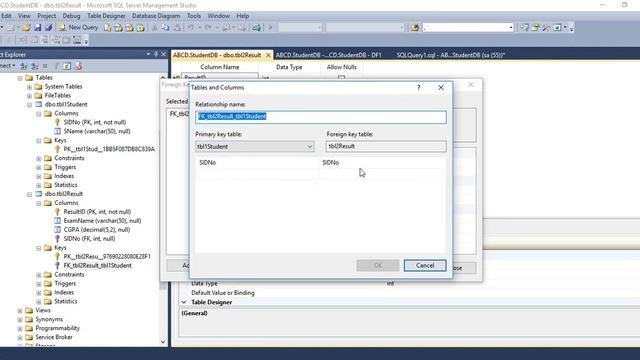This screenshot has width=640, height=360.
Task: Click the Filter funnel icon in Object Explorer
Action: click(57, 66)
